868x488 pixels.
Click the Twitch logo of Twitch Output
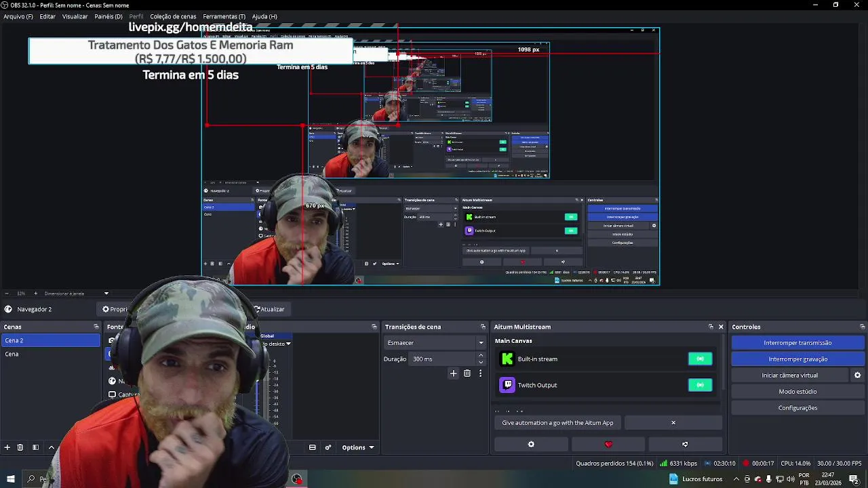[x=507, y=385]
